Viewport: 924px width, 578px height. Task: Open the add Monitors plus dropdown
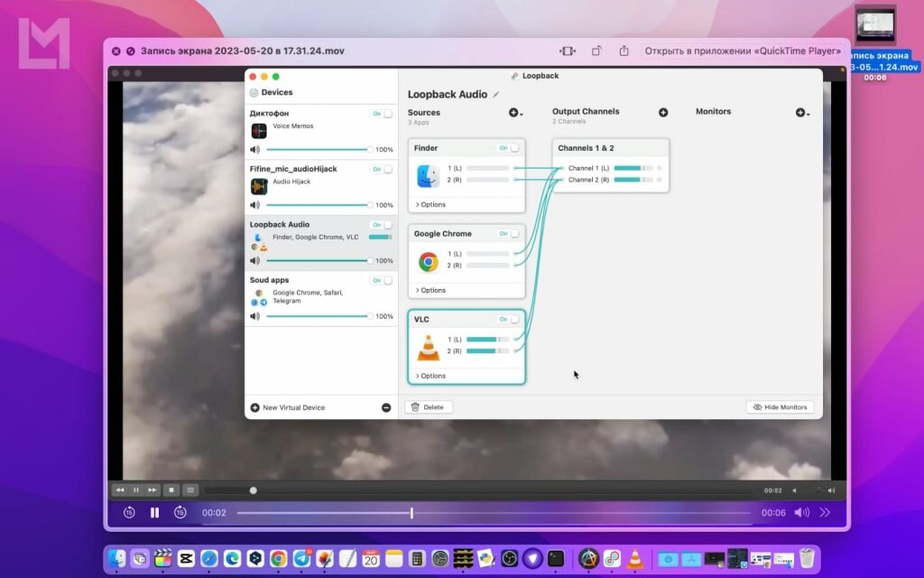click(x=802, y=113)
